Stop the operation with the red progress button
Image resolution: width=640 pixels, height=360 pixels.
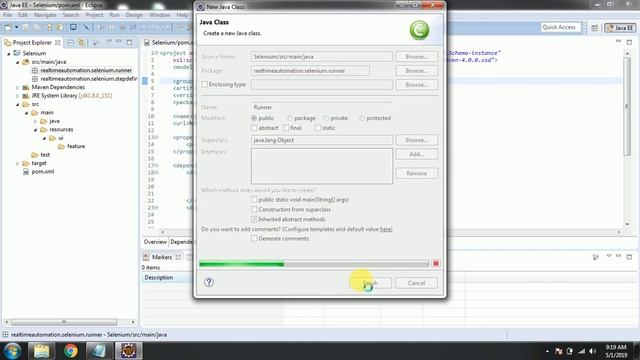436,264
